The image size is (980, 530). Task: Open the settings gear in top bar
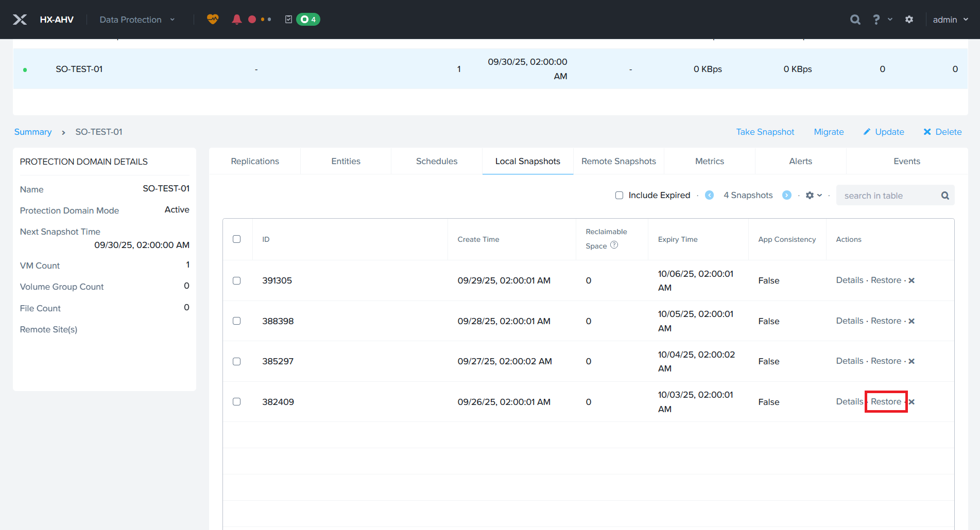pyautogui.click(x=909, y=20)
